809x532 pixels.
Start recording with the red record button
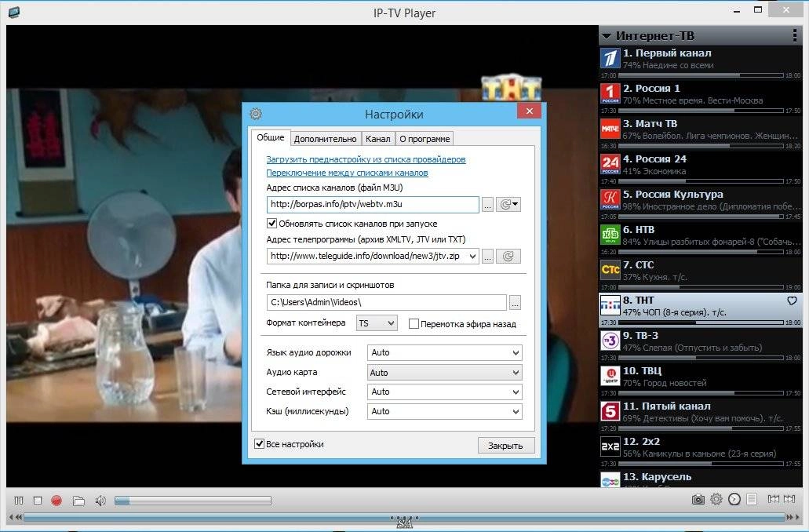click(56, 500)
